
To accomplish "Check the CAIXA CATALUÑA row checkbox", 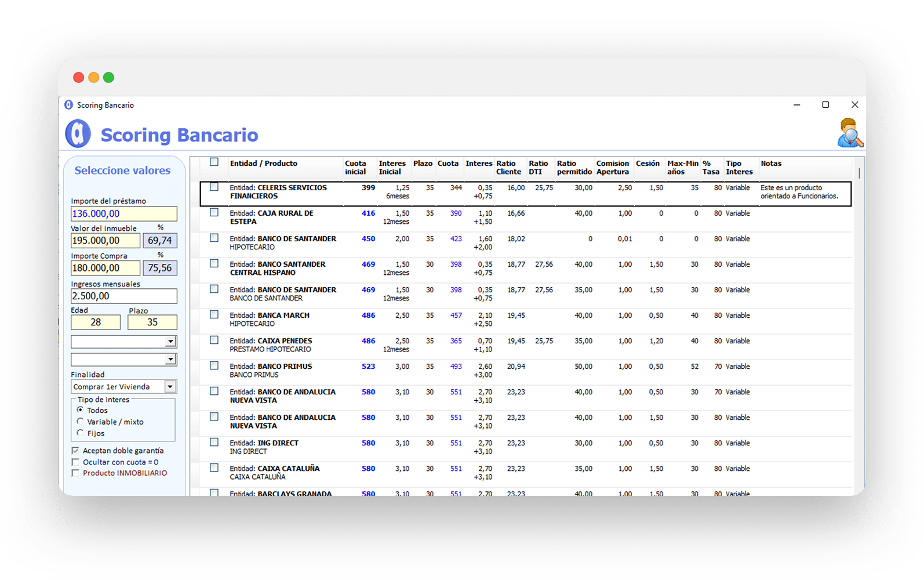I will pyautogui.click(x=214, y=467).
